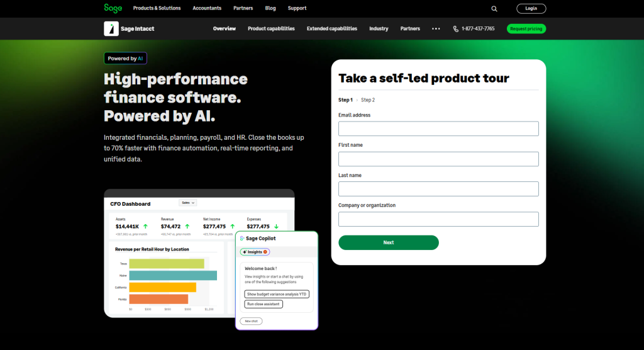Click the Powered by AI badge

(x=125, y=59)
